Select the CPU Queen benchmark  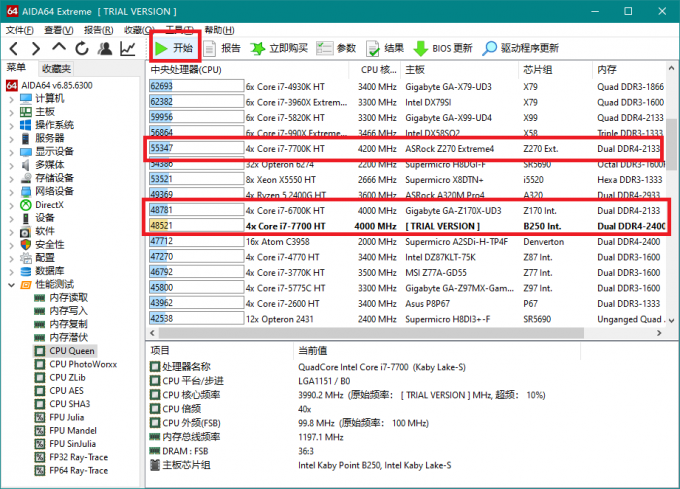tap(65, 351)
